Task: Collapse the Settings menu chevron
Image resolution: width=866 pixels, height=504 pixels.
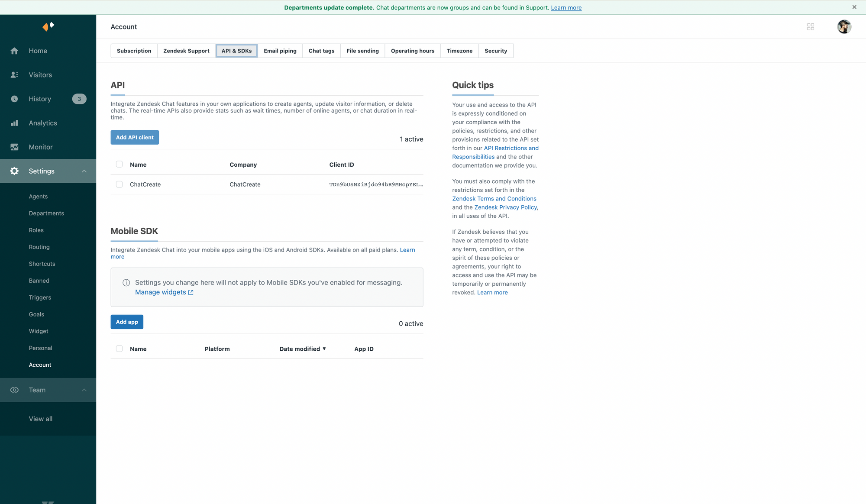Action: tap(84, 171)
